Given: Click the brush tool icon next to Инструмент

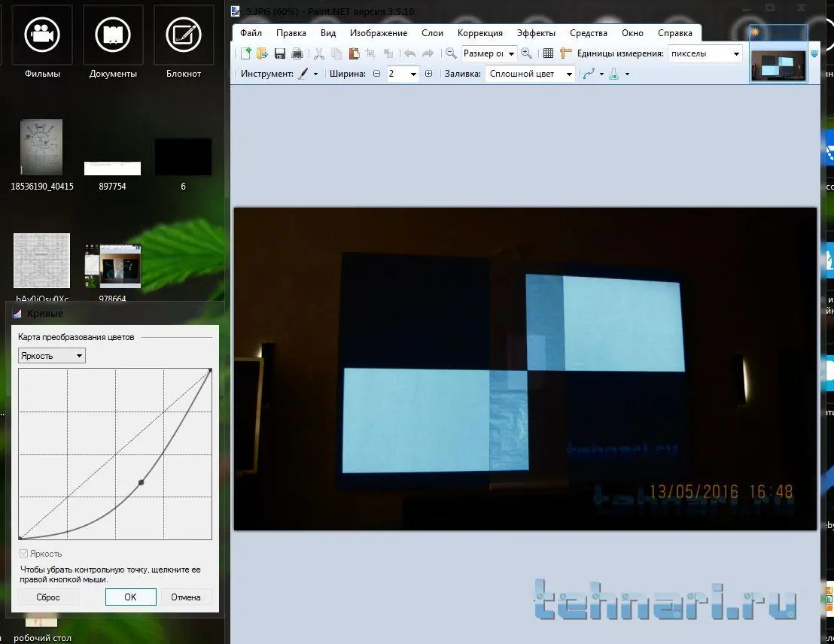Looking at the screenshot, I should [303, 74].
